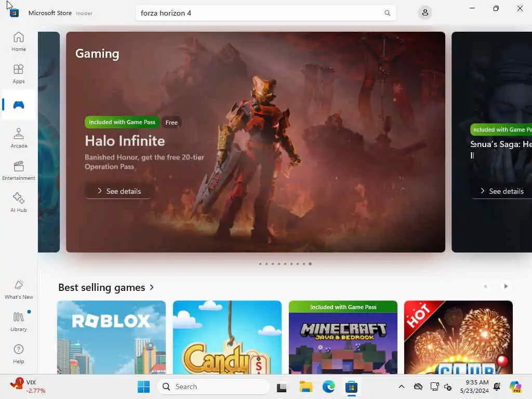Select the first carousel pagination dot

(x=260, y=264)
